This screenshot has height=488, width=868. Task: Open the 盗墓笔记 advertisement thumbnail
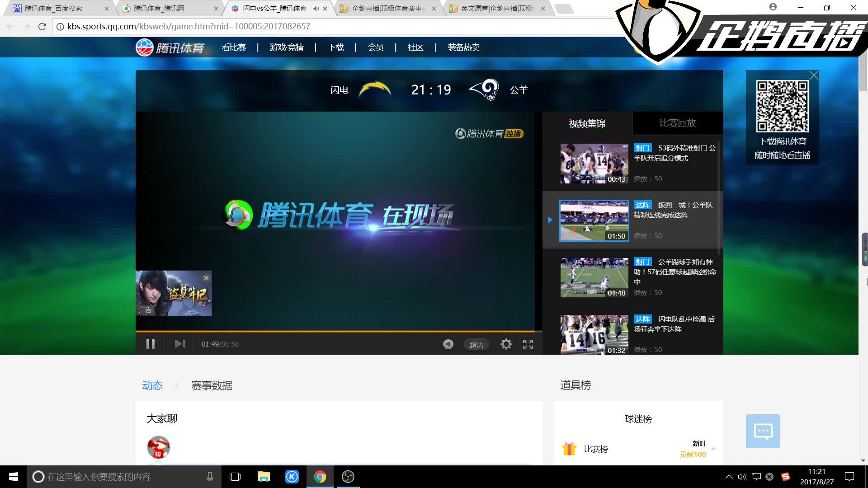pyautogui.click(x=174, y=293)
